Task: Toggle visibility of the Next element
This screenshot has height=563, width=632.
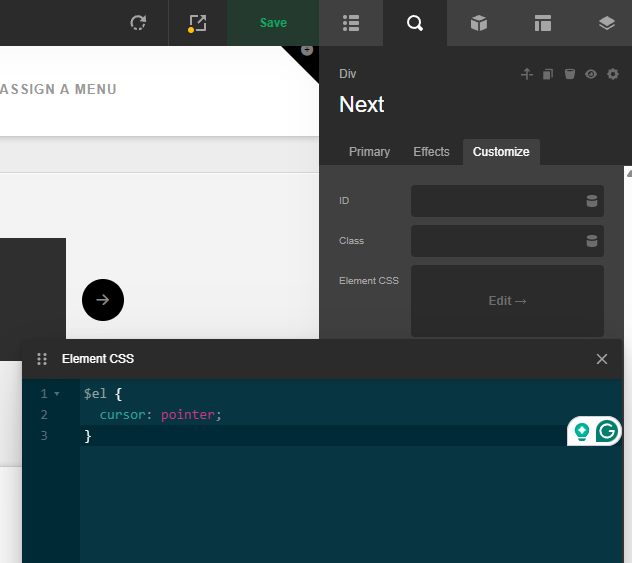Action: coord(591,74)
